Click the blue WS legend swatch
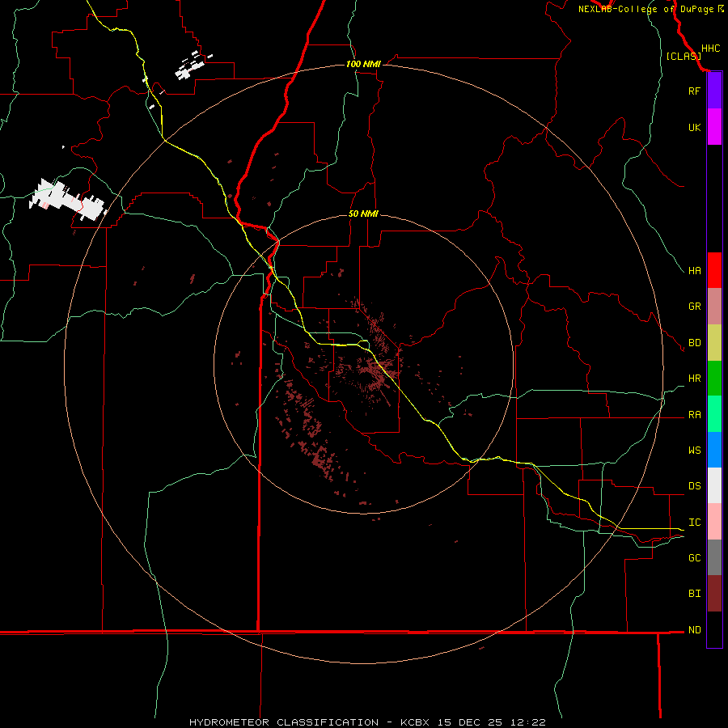The height and width of the screenshot is (728, 728). pos(714,450)
